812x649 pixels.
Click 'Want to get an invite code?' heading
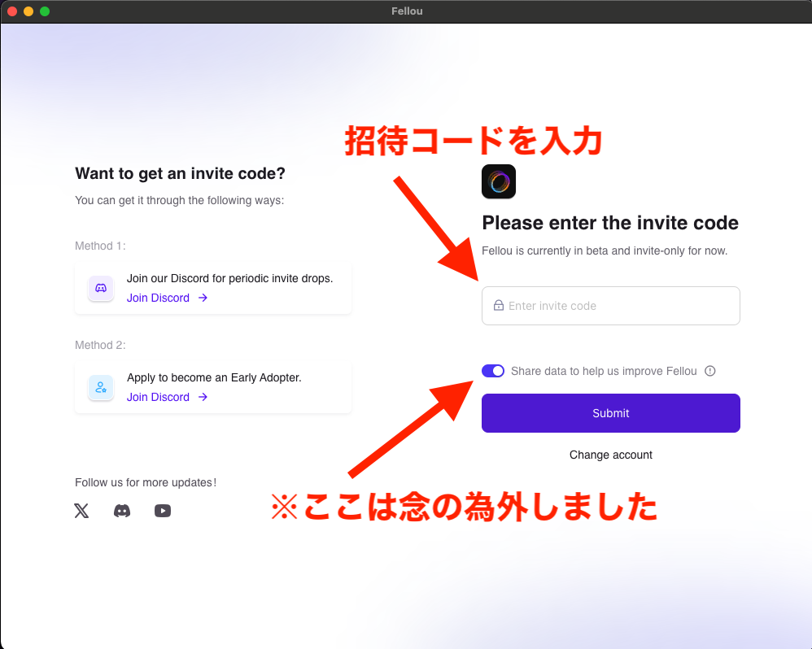180,173
